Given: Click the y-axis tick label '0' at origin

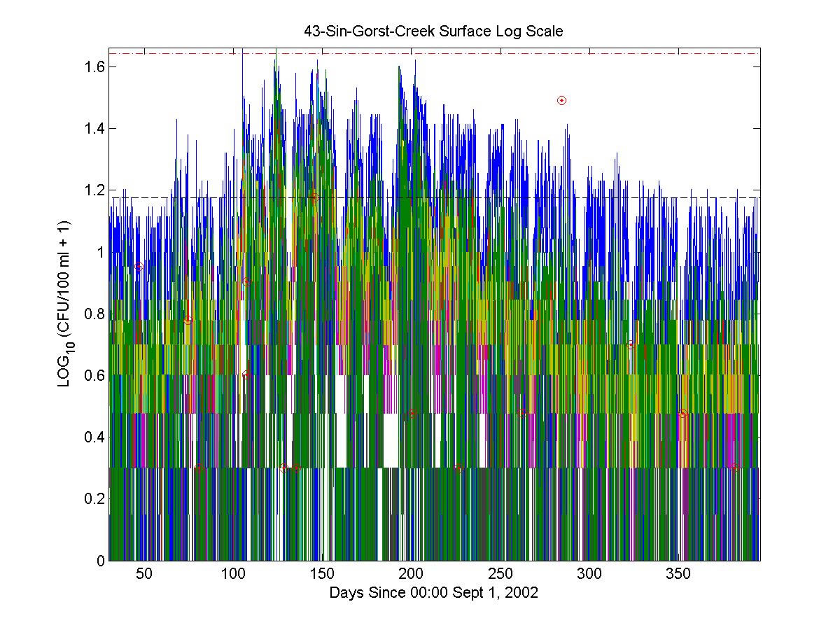Looking at the screenshot, I should pyautogui.click(x=100, y=560).
